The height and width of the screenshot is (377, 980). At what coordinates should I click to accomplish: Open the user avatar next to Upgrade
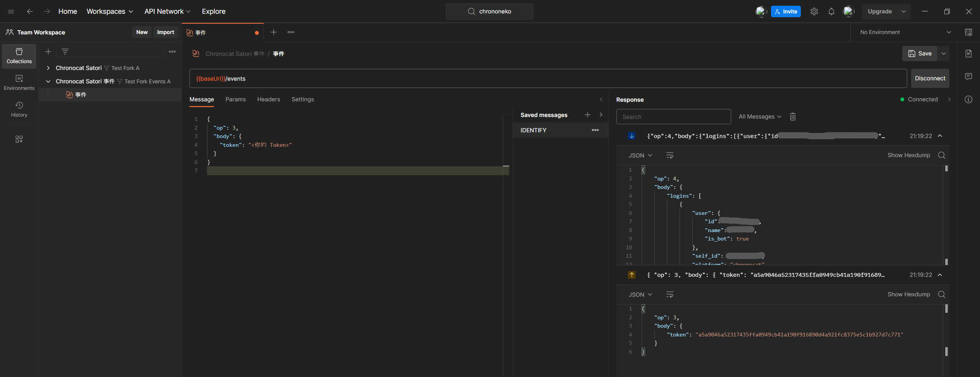pyautogui.click(x=849, y=11)
